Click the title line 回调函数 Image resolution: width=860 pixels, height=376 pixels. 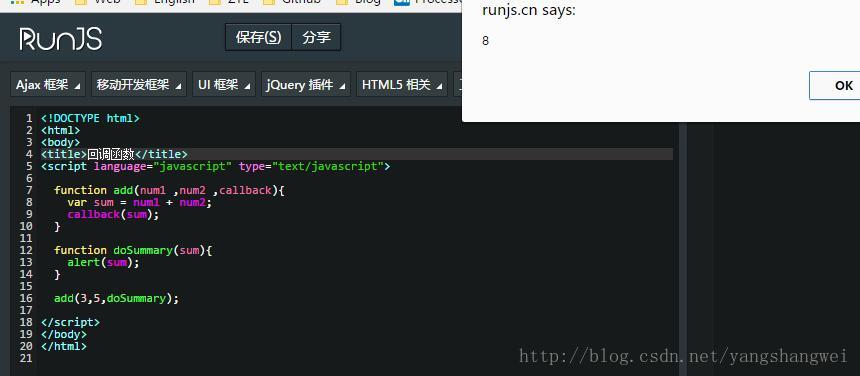pos(114,154)
